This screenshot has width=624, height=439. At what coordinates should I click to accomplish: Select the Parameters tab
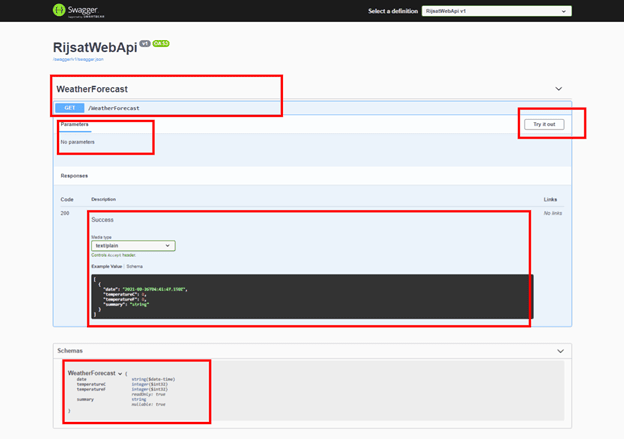point(74,125)
